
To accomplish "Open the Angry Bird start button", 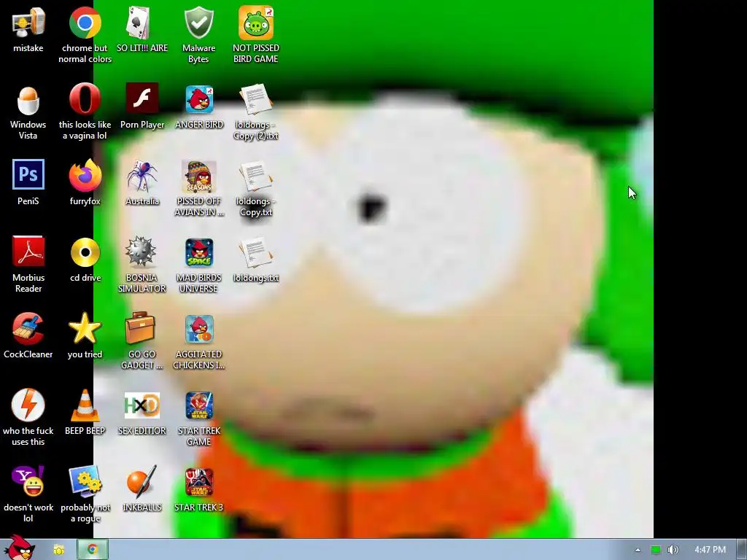I will (20, 548).
